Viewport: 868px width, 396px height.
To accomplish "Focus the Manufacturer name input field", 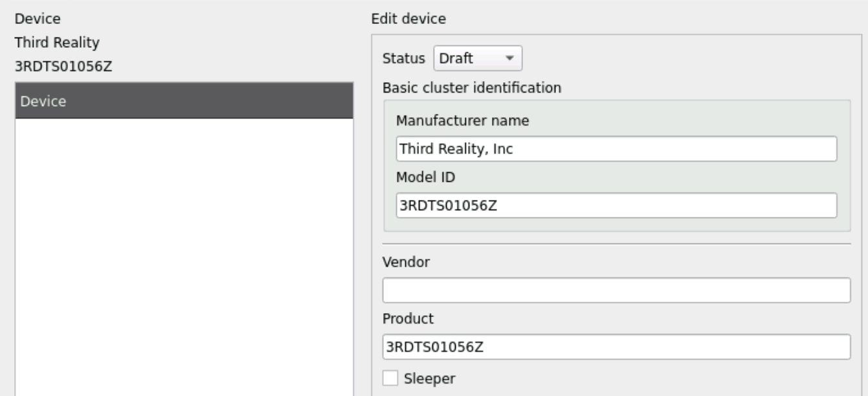I will click(616, 149).
